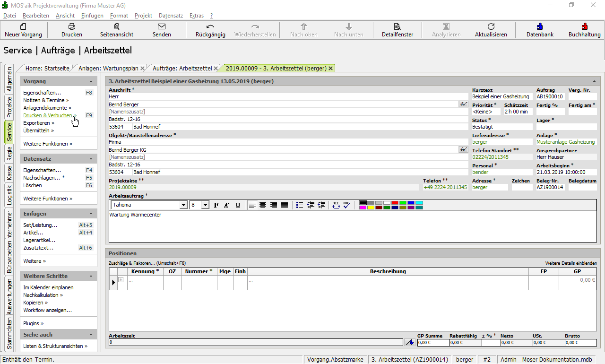Click the bullet list icon
605x364 pixels.
click(x=299, y=205)
